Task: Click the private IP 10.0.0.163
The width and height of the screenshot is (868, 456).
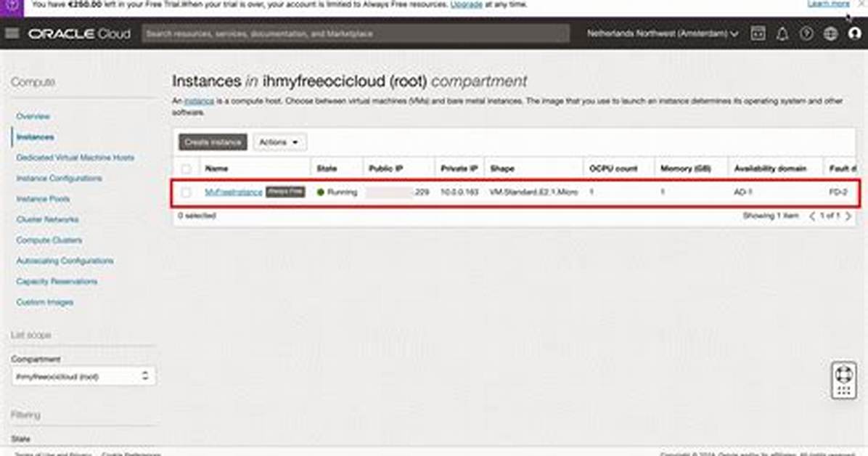Action: [459, 192]
